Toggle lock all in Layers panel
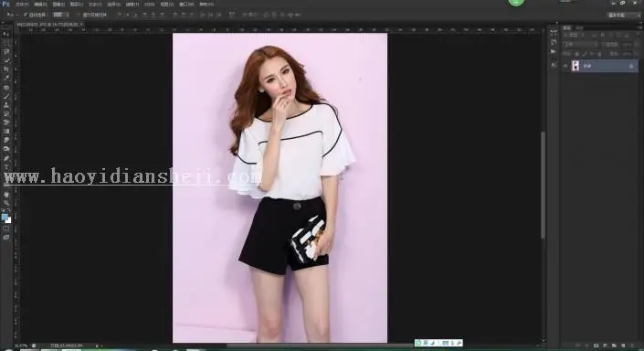Screen dimensions: 644x351 point(599,54)
